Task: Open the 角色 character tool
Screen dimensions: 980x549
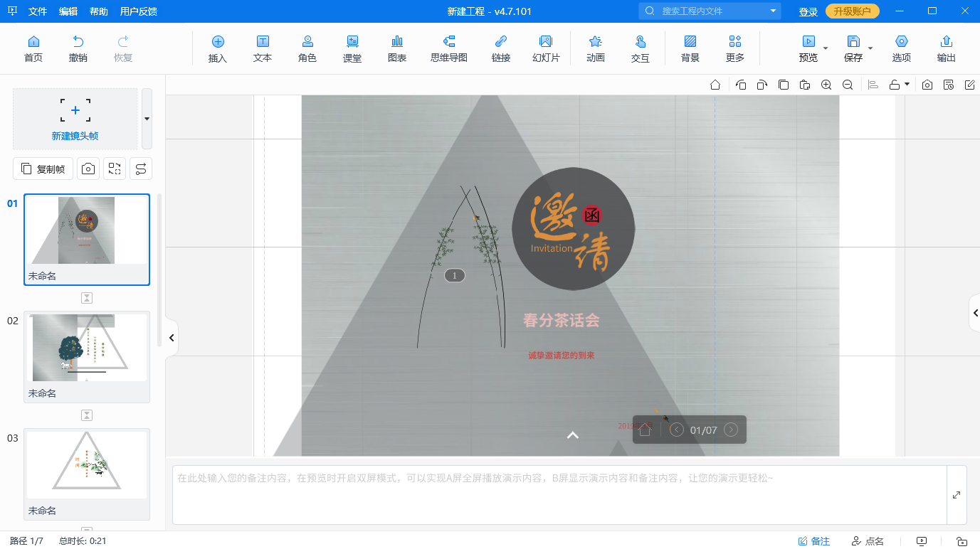Action: tap(307, 48)
